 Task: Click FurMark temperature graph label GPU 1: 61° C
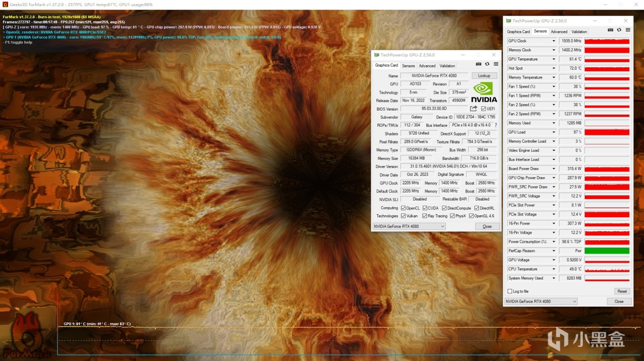click(97, 324)
